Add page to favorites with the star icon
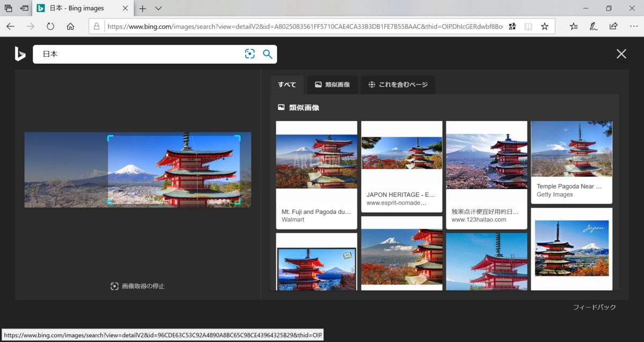 pyautogui.click(x=545, y=26)
